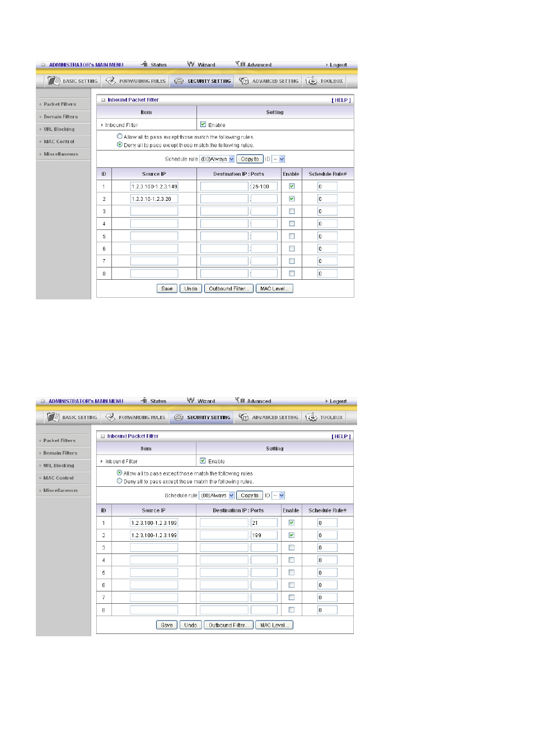
Task: Click Wizard icon in lower screenshot
Action: 191,400
